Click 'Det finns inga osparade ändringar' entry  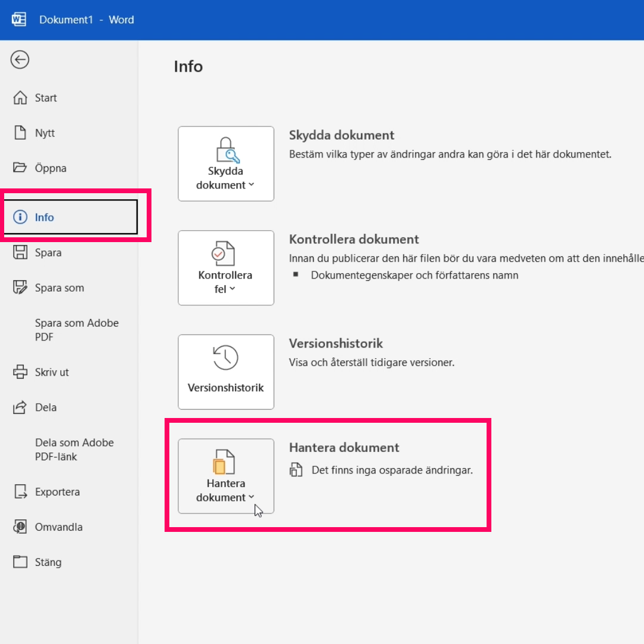(x=392, y=470)
